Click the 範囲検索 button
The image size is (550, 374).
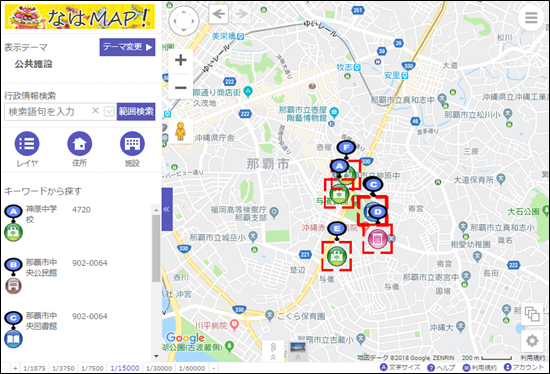pos(136,112)
